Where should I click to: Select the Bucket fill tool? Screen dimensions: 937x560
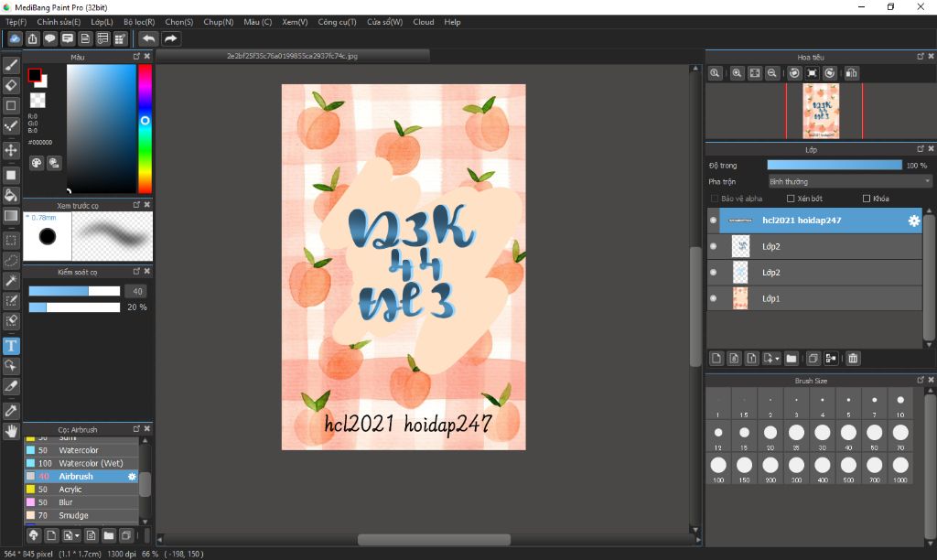11,195
